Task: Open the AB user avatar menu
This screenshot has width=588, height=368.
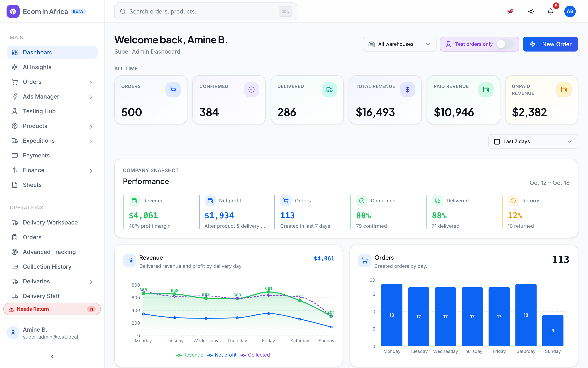Action: coord(570,11)
